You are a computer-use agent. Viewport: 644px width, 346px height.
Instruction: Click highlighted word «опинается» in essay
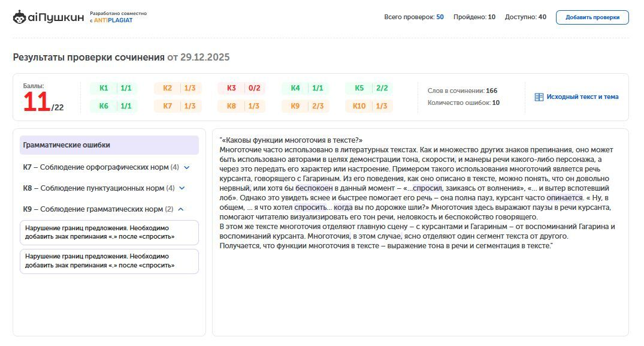564,198
